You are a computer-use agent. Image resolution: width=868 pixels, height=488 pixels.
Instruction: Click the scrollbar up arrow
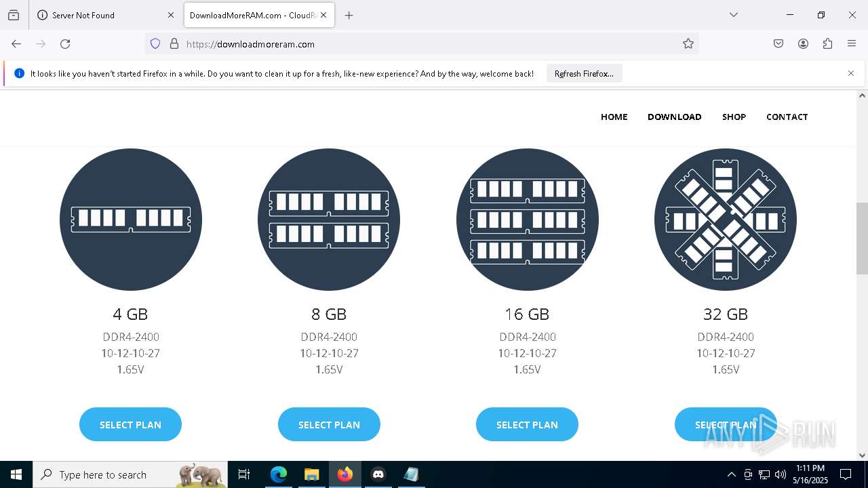(x=862, y=96)
